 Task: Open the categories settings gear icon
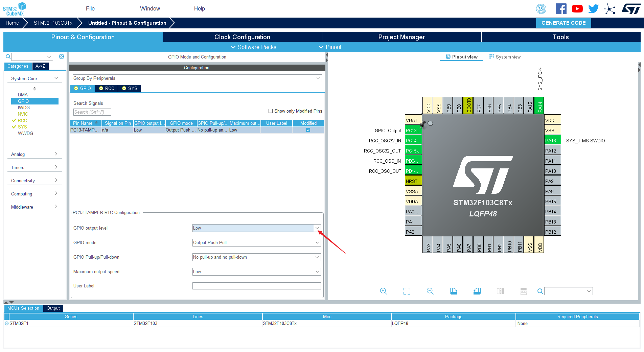[x=62, y=56]
